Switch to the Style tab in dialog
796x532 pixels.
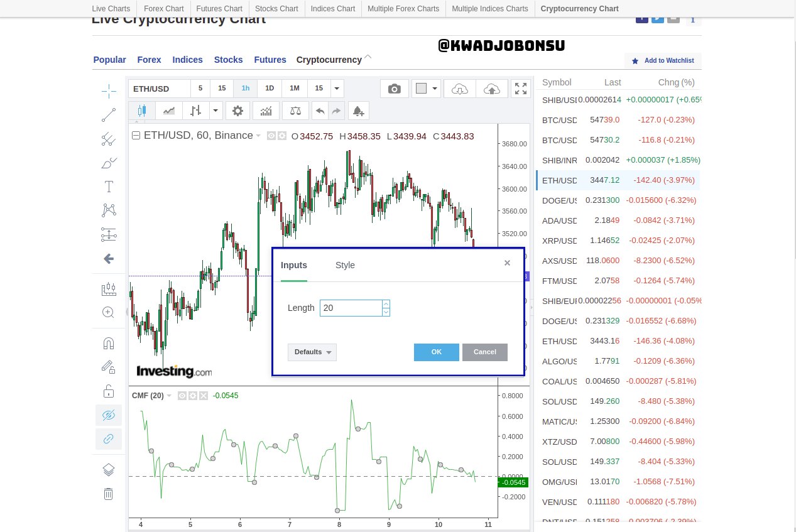point(345,265)
